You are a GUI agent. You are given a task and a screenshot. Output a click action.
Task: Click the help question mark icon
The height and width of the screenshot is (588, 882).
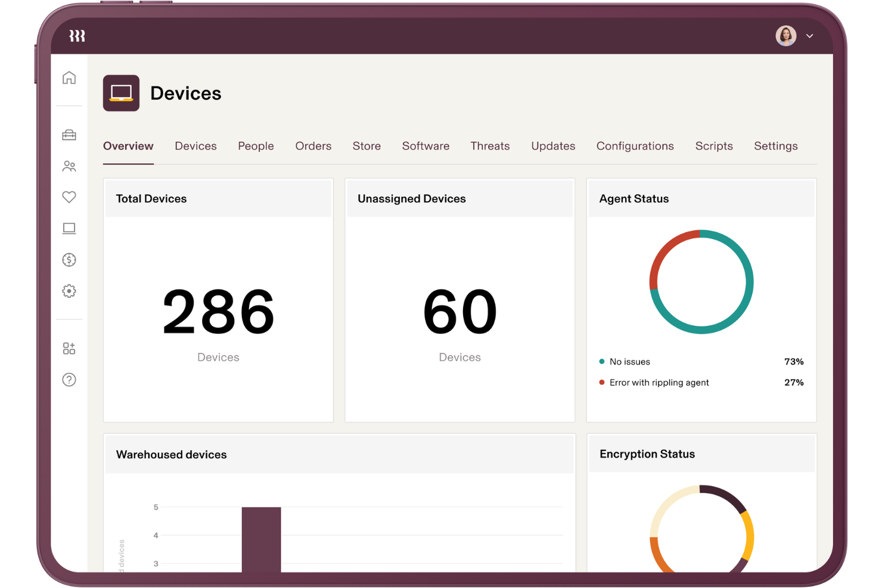tap(69, 379)
